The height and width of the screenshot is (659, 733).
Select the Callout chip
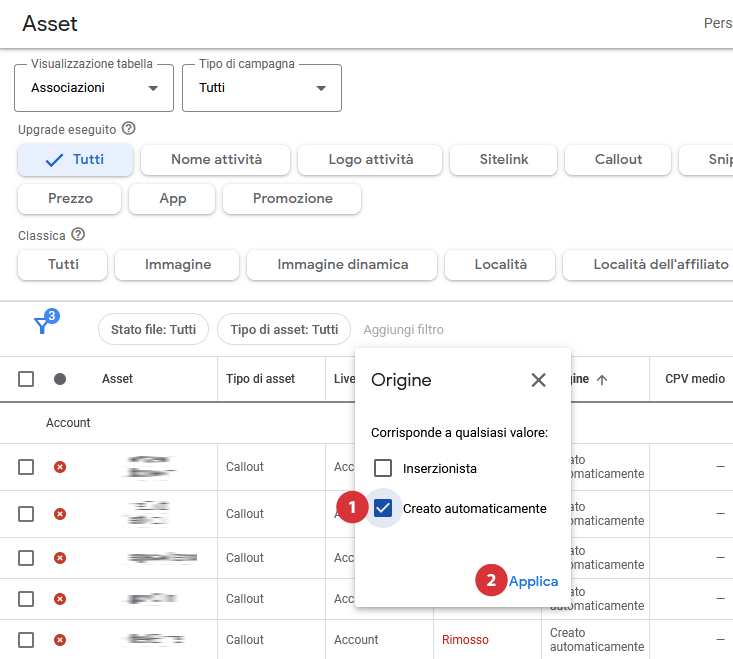[x=618, y=159]
